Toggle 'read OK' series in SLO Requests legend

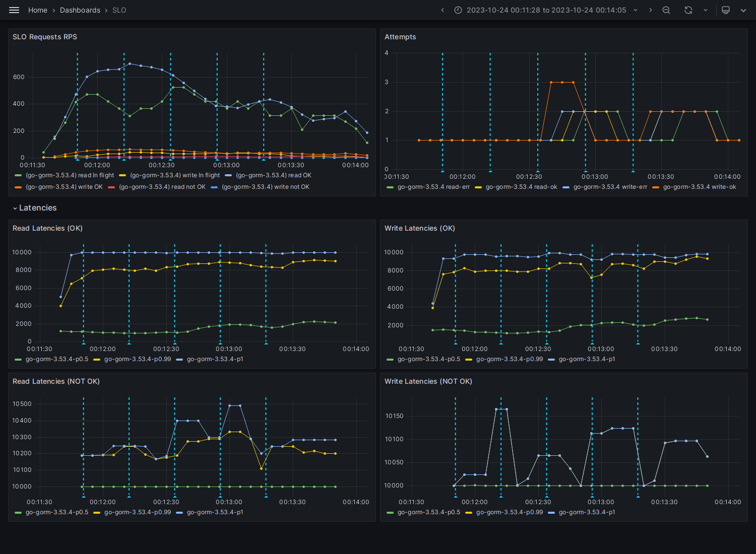pos(274,175)
